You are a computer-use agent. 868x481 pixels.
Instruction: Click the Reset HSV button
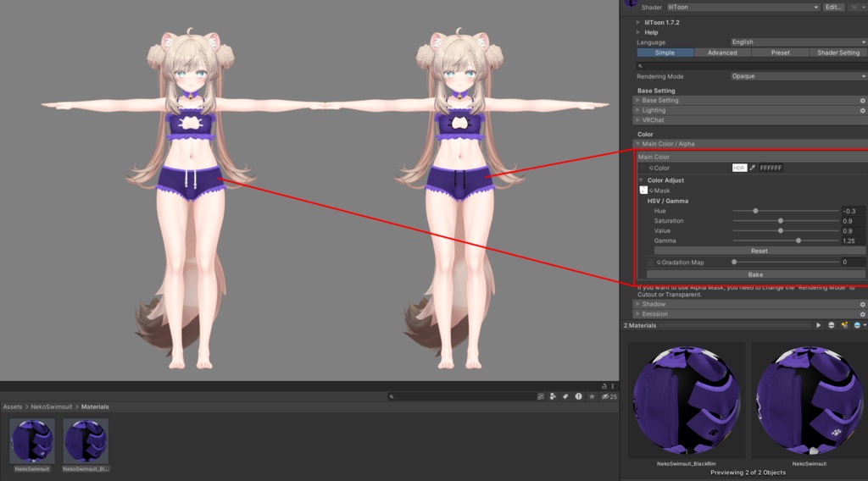coord(759,251)
